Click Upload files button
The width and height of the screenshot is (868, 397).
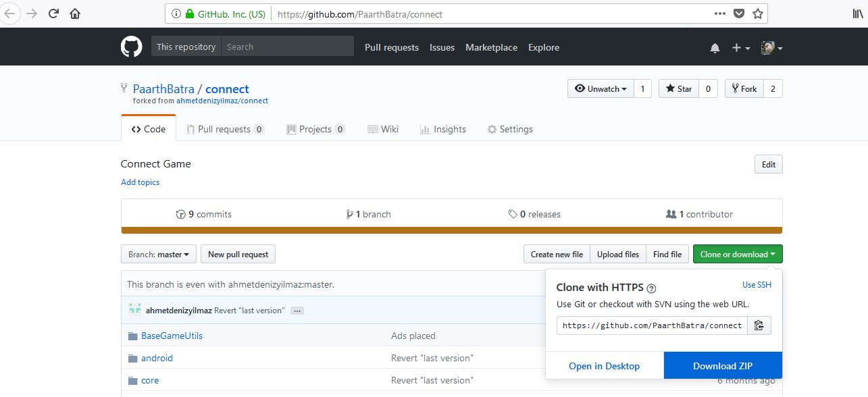(618, 255)
